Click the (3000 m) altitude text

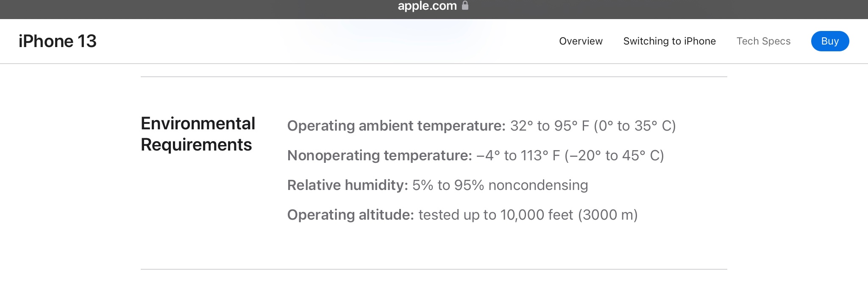(608, 215)
